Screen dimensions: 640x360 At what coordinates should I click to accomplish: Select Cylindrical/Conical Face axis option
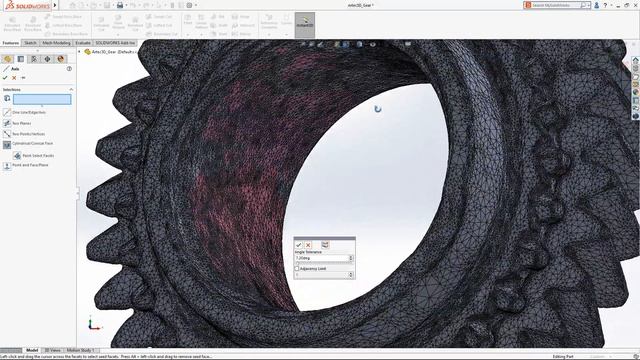click(28, 144)
